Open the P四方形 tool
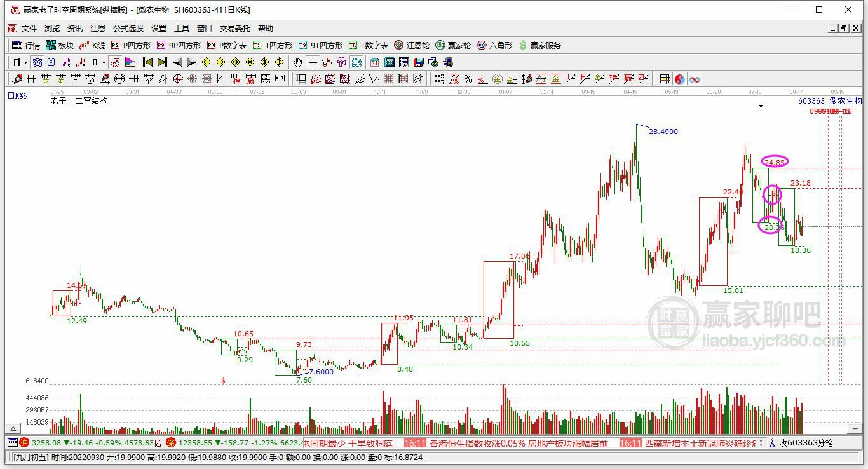The image size is (868, 469). click(131, 45)
